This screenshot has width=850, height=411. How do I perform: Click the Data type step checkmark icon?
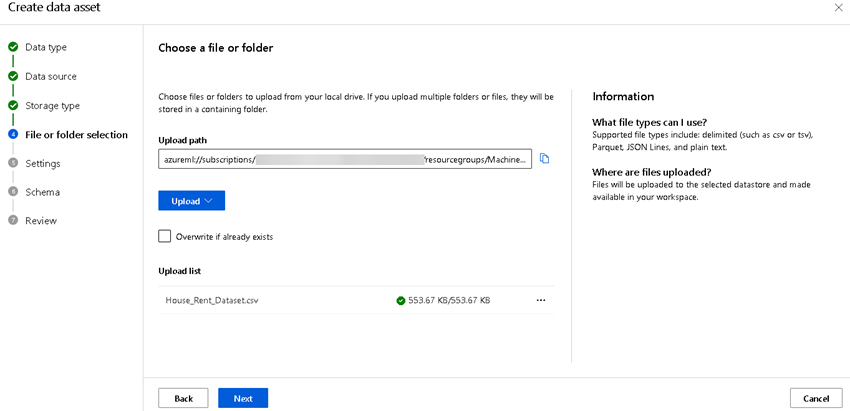[x=13, y=47]
